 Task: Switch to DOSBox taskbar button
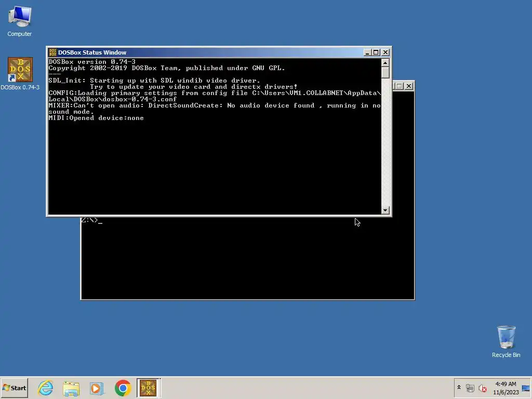[x=148, y=388]
